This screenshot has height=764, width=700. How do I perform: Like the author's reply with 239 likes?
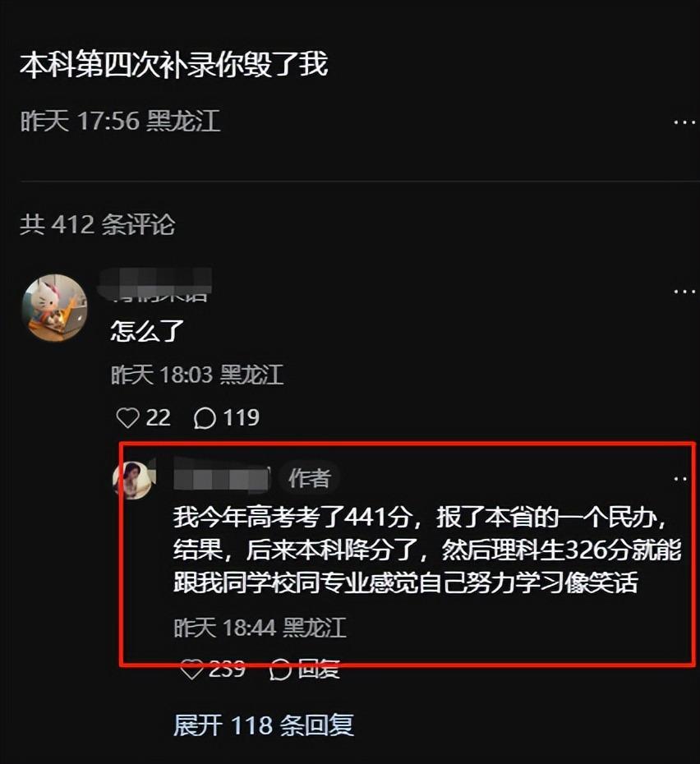(191, 669)
